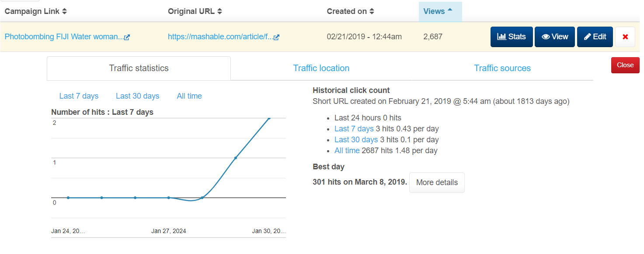Open More details for the best day
Viewport: 644px width, 254px height.
pos(437,182)
